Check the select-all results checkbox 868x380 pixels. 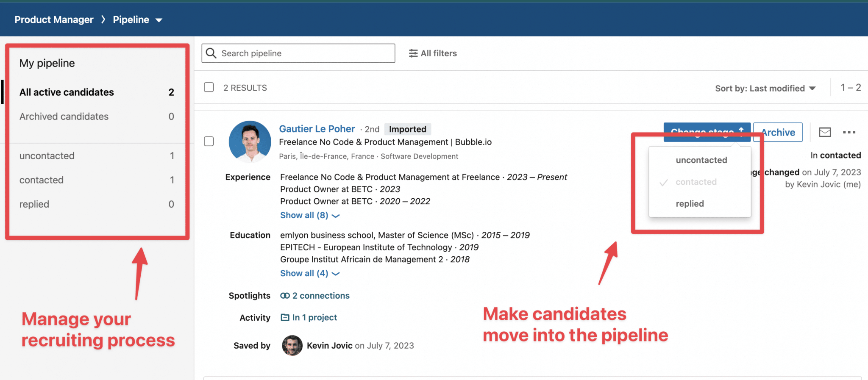coord(209,87)
